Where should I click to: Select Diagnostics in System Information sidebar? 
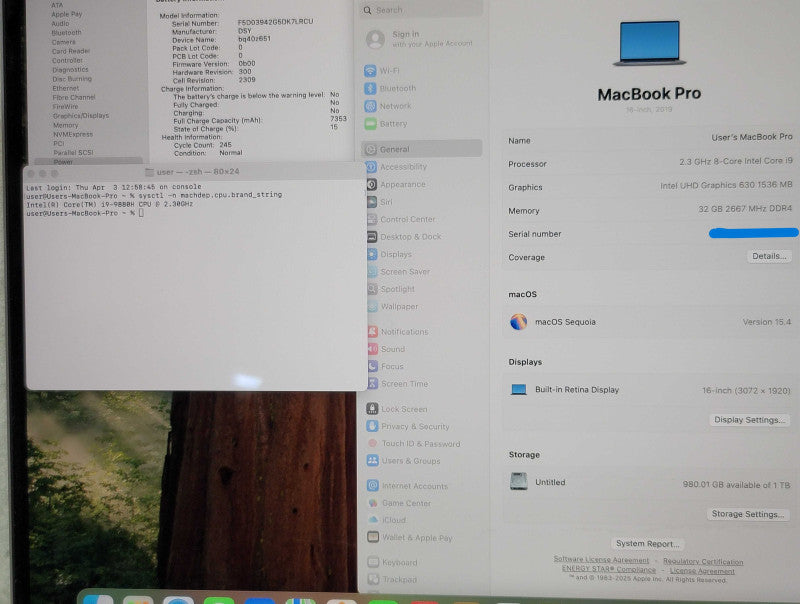tap(70, 69)
